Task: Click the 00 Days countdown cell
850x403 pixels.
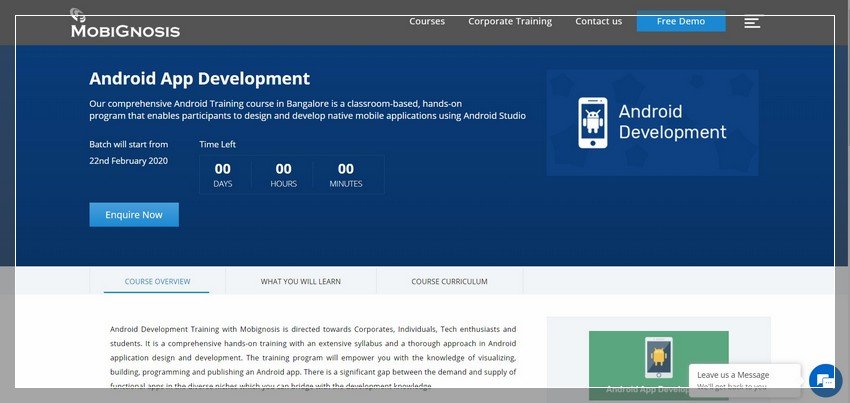Action: click(223, 175)
